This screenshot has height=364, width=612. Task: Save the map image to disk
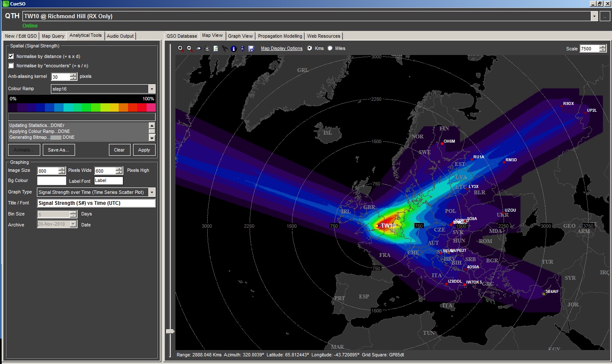coord(251,48)
